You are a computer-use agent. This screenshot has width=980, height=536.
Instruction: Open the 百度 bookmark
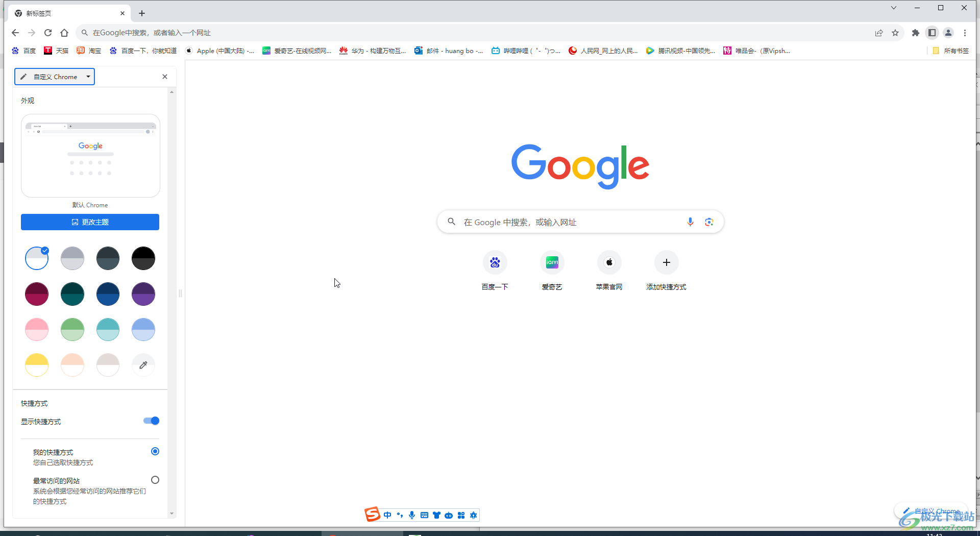pyautogui.click(x=24, y=51)
